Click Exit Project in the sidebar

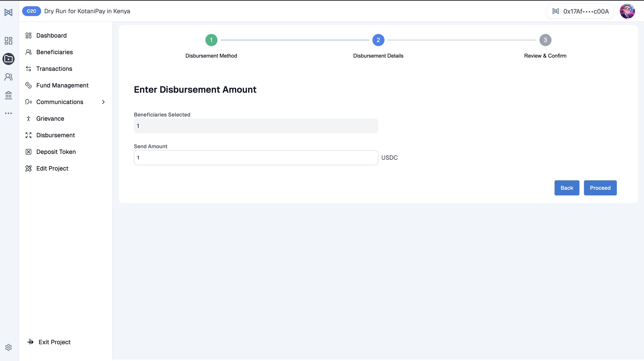[54, 342]
